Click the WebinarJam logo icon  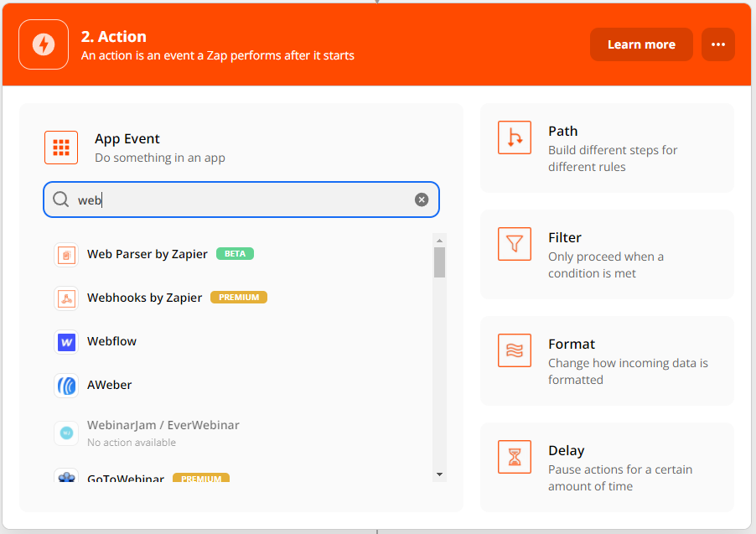tap(66, 433)
